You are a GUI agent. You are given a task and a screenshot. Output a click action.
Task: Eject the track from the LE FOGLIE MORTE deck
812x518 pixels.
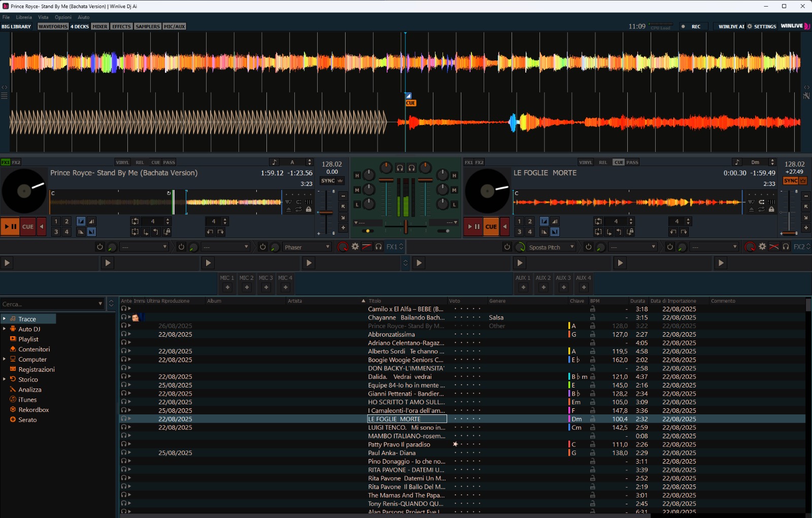(752, 209)
